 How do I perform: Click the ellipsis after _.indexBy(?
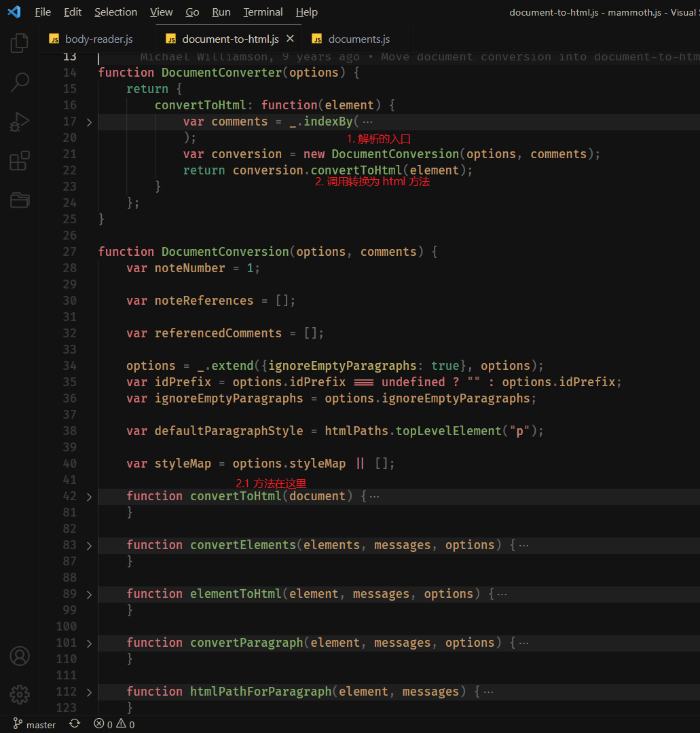pos(368,122)
